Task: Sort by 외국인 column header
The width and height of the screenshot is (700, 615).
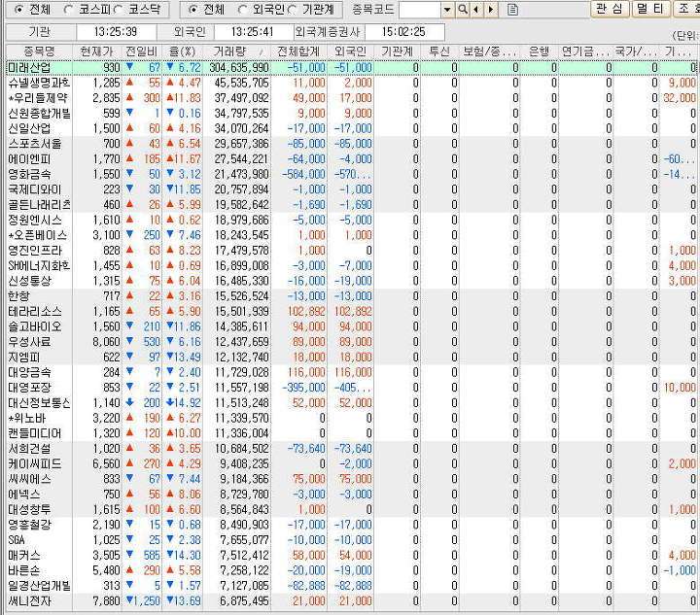Action: (x=350, y=51)
